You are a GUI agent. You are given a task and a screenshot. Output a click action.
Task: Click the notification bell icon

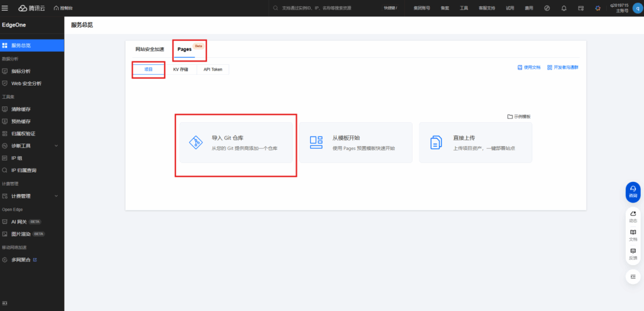click(x=563, y=8)
